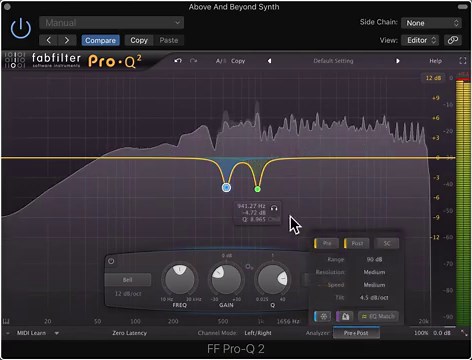The image size is (472, 360).
Task: Open the Default Setting preset menu
Action: click(x=333, y=61)
